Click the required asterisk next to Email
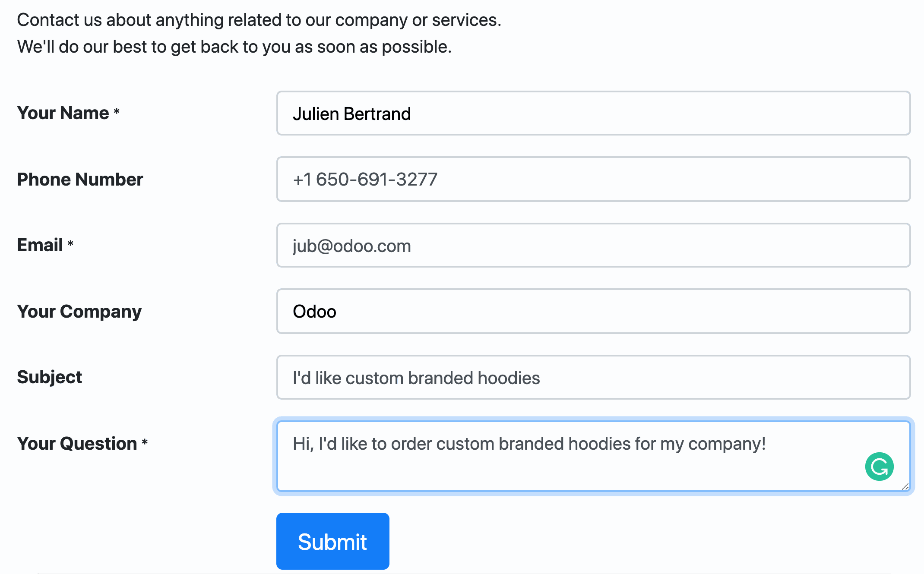Screen dimensions: 924x574 pos(70,244)
